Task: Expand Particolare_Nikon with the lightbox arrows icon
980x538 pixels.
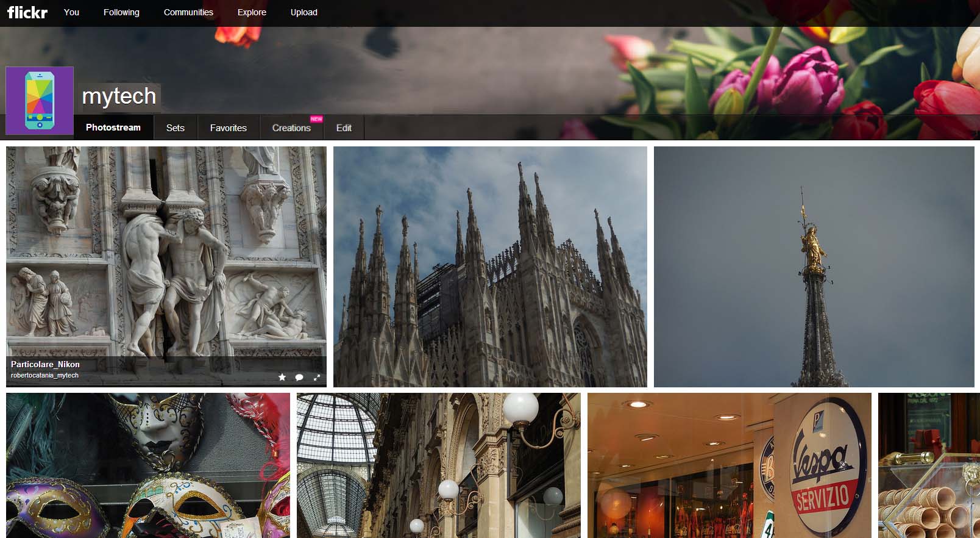Action: pos(316,377)
